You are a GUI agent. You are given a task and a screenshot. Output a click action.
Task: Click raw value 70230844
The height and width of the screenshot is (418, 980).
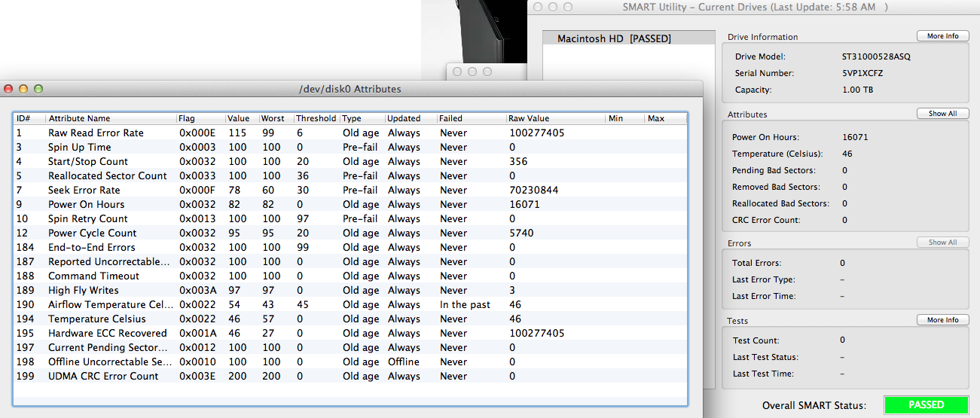(534, 190)
